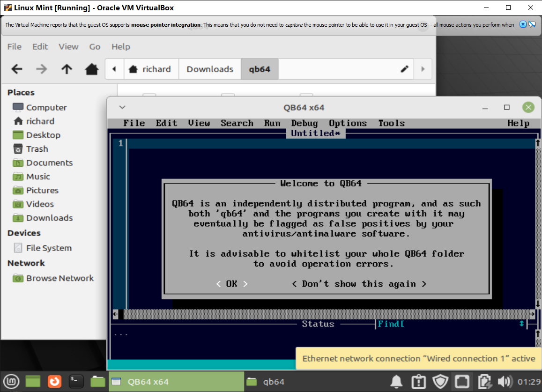The width and height of the screenshot is (542, 392).
Task: Click the show desktop icon in the panel
Action: point(33,382)
